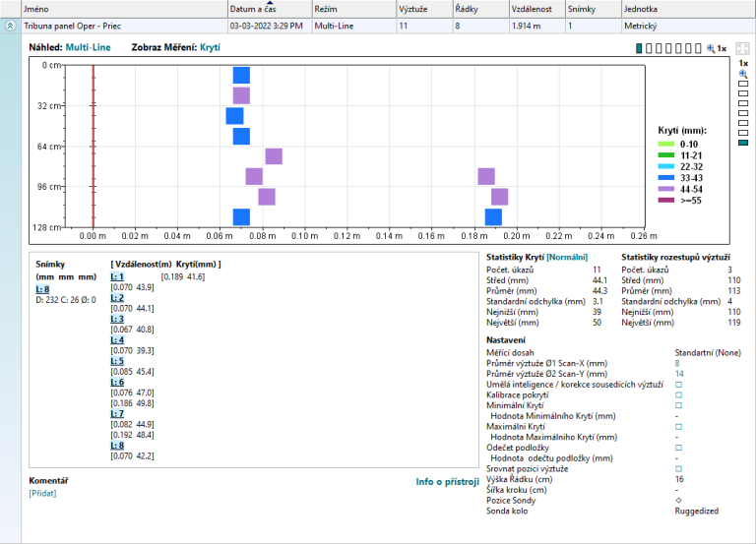Open the L: 8 link under Snímky
The height and width of the screenshot is (544, 756).
pyautogui.click(x=42, y=289)
